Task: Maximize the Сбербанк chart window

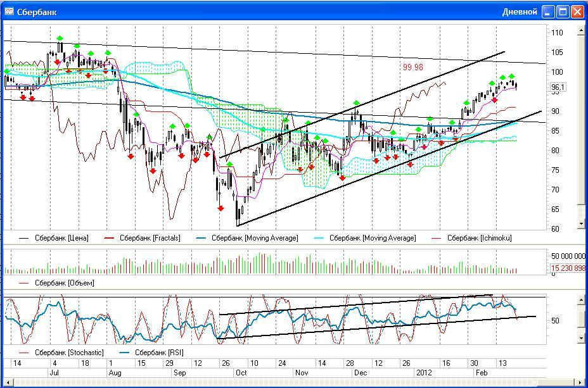Action: (563, 12)
